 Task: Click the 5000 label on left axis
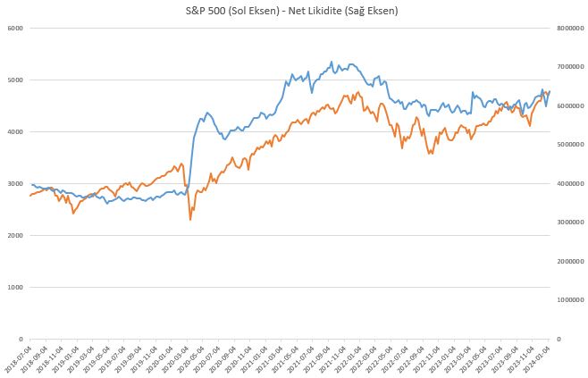point(15,80)
